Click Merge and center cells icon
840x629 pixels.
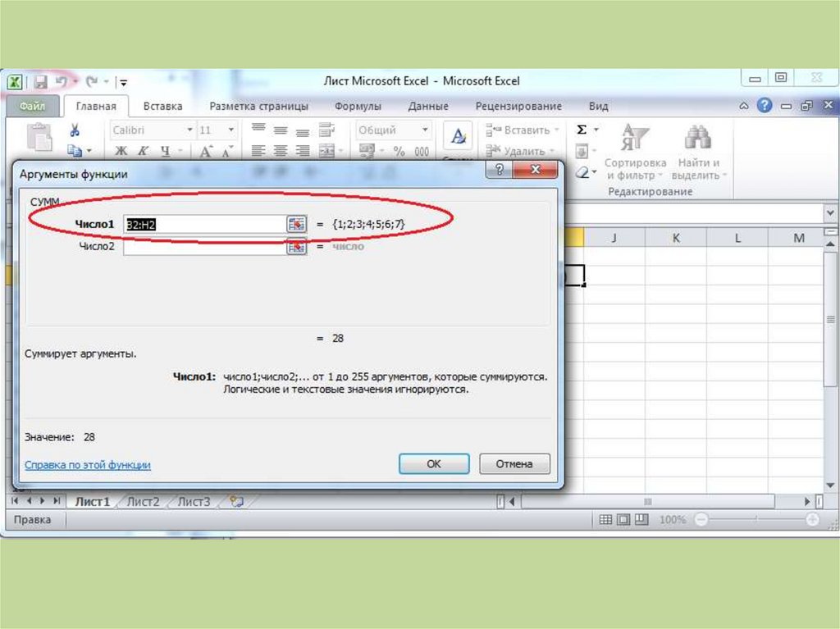pyautogui.click(x=326, y=151)
